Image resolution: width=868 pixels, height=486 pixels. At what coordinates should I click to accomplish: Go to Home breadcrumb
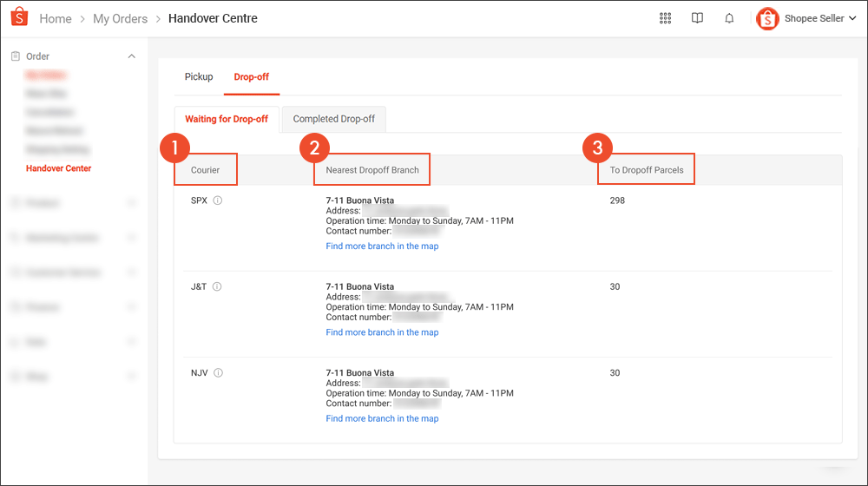point(56,19)
